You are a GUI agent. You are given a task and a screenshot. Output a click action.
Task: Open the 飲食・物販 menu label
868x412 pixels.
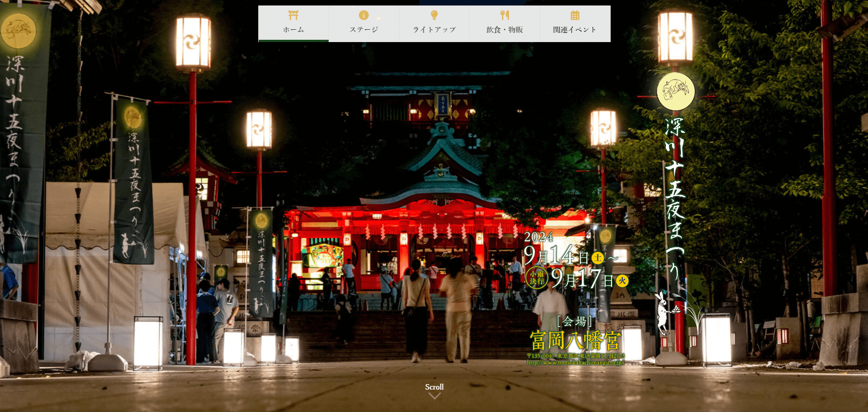(x=505, y=30)
